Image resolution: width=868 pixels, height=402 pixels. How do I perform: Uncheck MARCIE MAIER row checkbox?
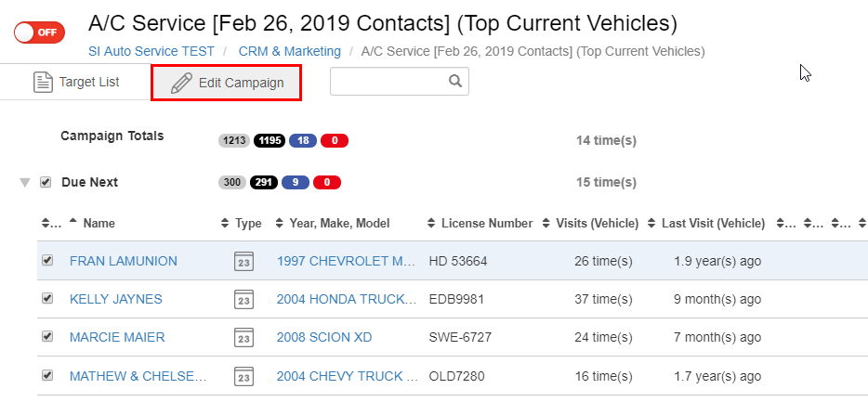[47, 336]
